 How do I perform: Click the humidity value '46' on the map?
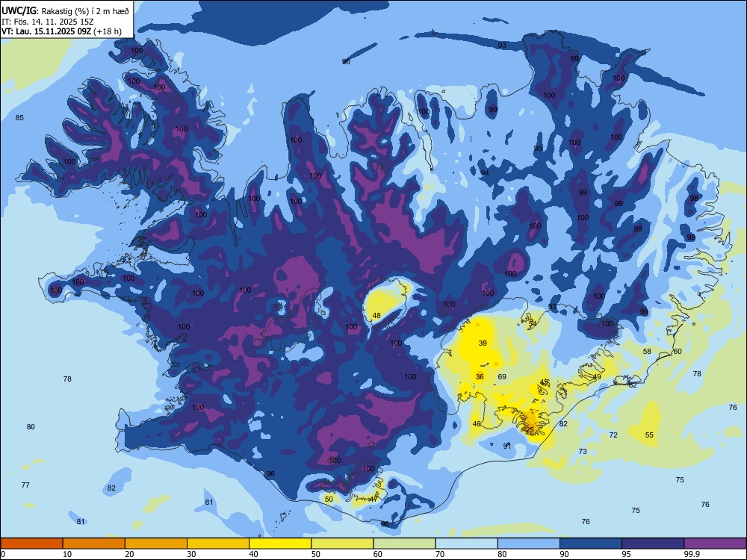coord(477,424)
